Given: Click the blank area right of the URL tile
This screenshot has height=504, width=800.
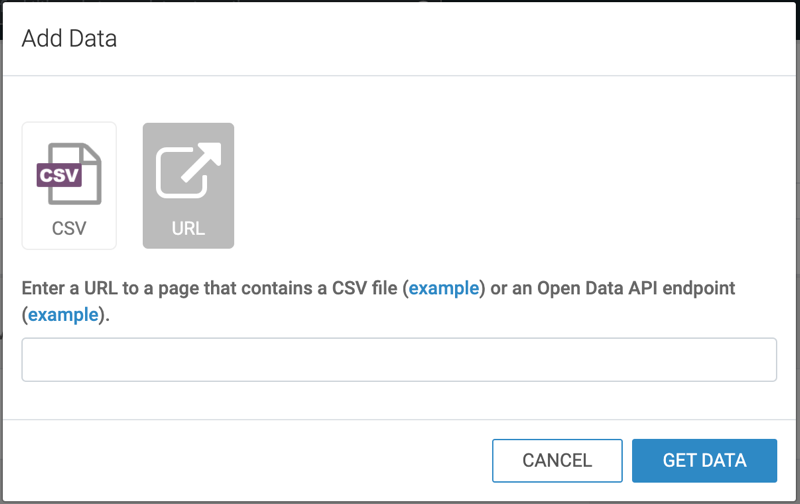Looking at the screenshot, I should point(500,185).
